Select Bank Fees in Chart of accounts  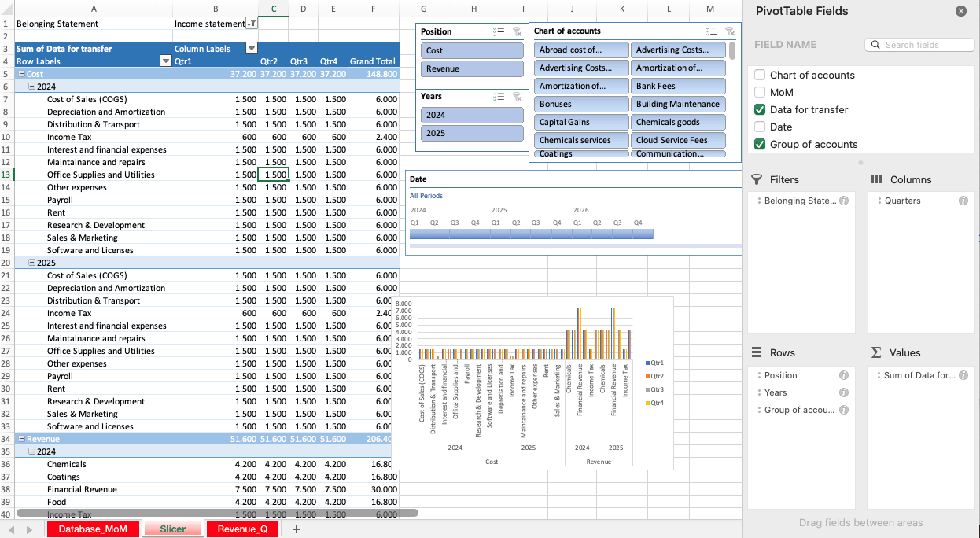pos(677,86)
